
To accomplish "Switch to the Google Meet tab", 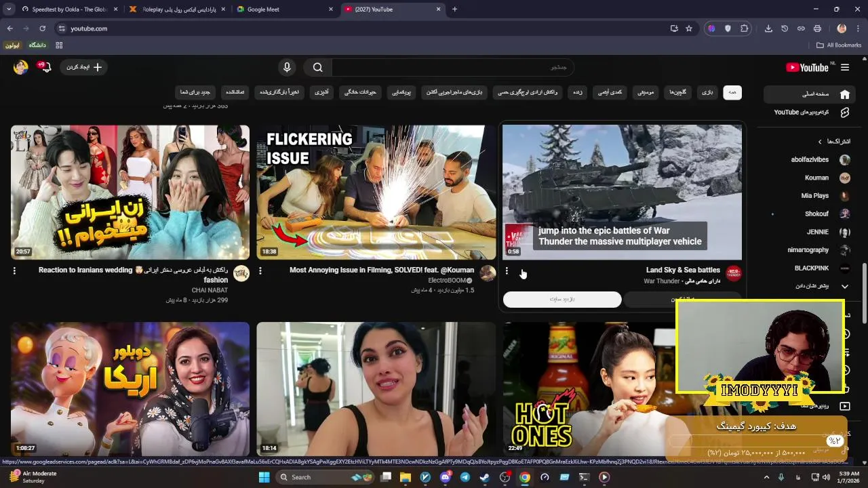I will click(x=285, y=9).
